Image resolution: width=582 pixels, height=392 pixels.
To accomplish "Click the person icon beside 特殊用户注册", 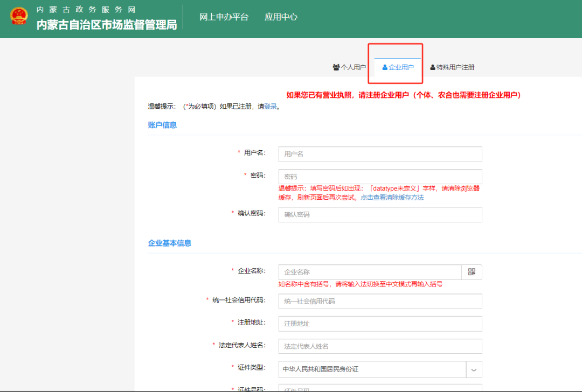I will point(433,67).
